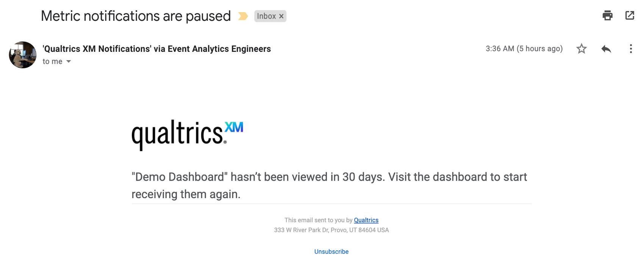
Task: Toggle the email star to mark importance
Action: [x=581, y=49]
